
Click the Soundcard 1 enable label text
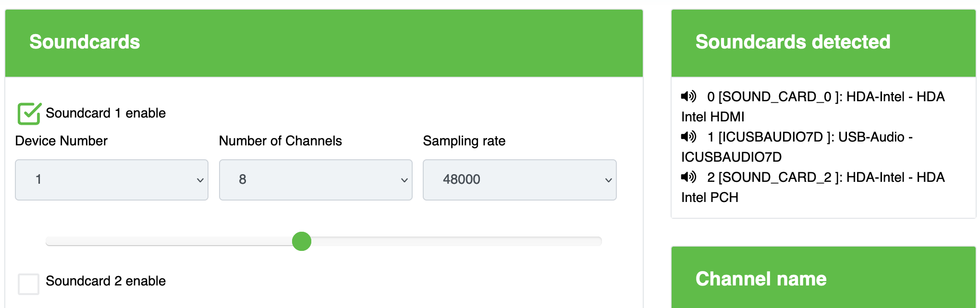click(x=106, y=113)
